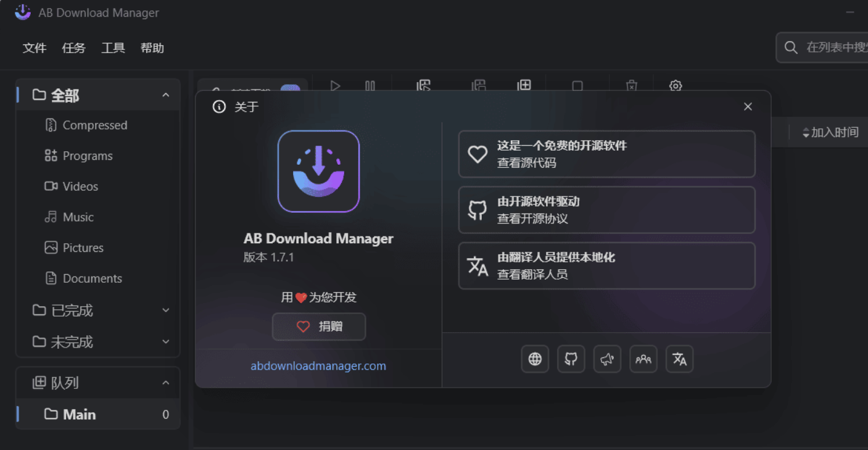Viewport: 868px width, 450px height.
Task: Open the abdownloadmanager.com link
Action: 318,365
